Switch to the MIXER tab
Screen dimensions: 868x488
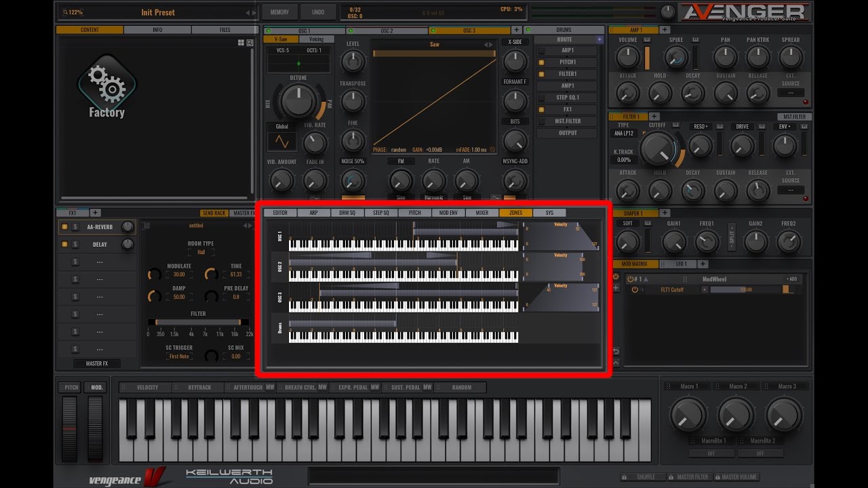[x=481, y=213]
